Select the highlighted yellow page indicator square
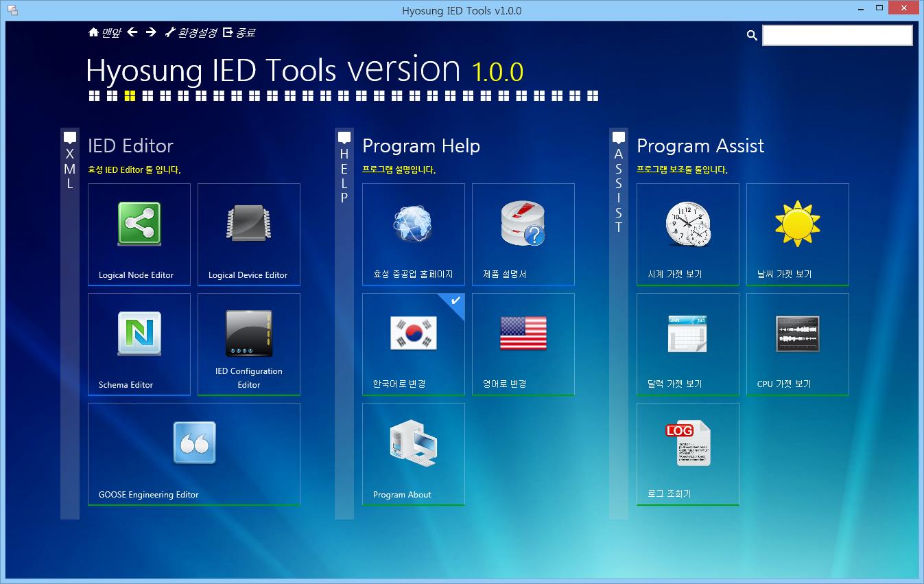 pyautogui.click(x=130, y=96)
